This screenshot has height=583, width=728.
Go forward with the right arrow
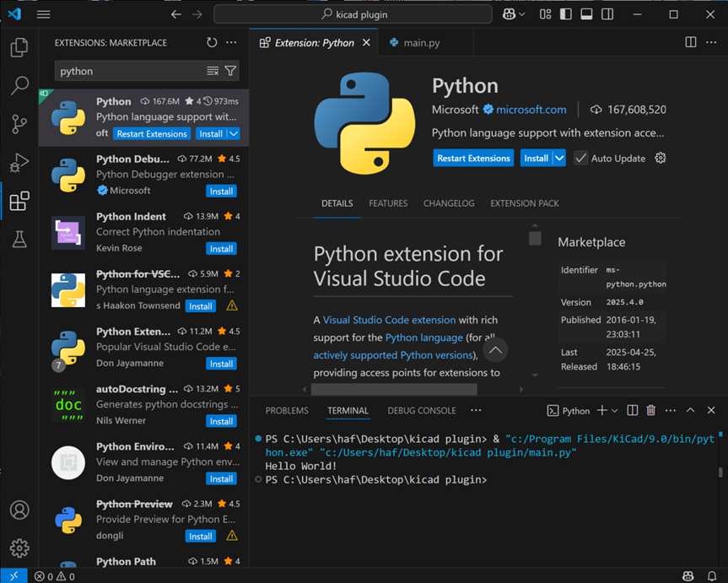point(197,14)
